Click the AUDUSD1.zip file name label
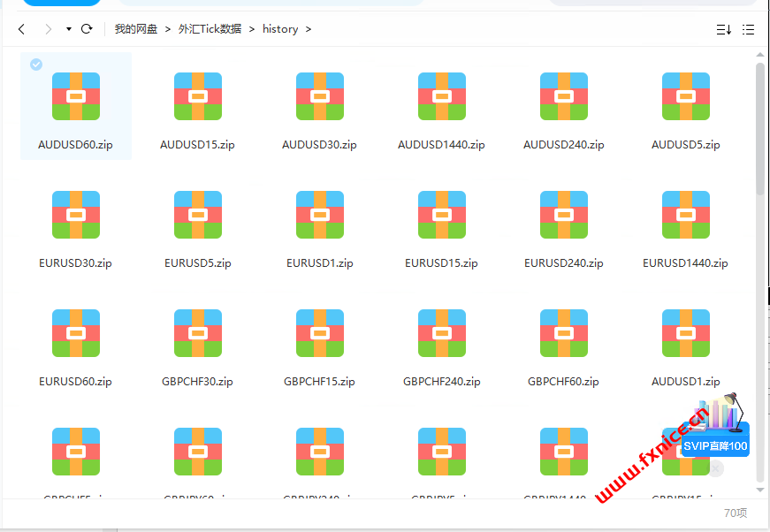 tap(686, 382)
